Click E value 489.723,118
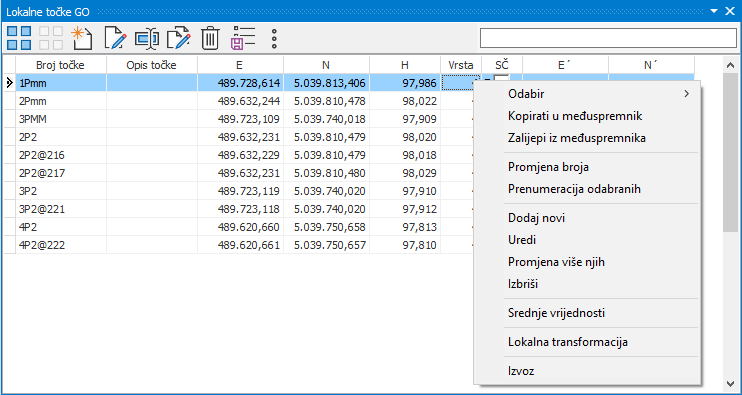The width and height of the screenshot is (742, 395). coord(249,210)
